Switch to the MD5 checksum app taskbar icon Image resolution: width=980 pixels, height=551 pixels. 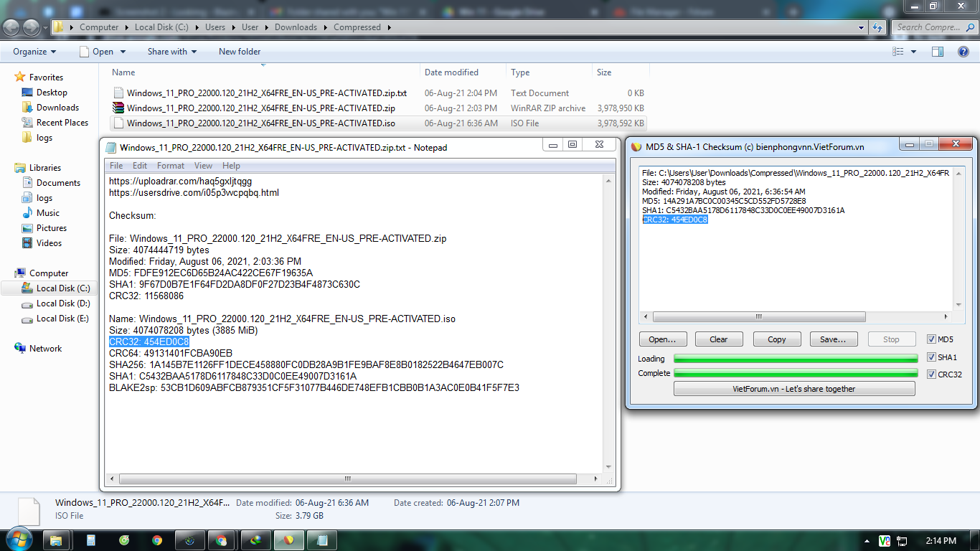click(290, 540)
